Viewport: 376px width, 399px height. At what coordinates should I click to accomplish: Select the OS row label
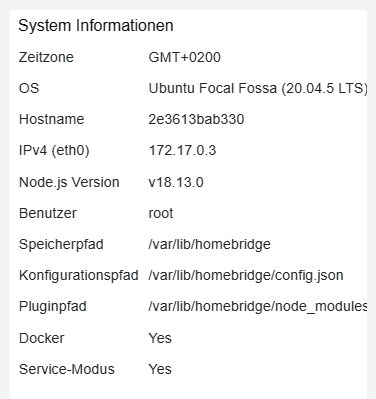(x=29, y=88)
